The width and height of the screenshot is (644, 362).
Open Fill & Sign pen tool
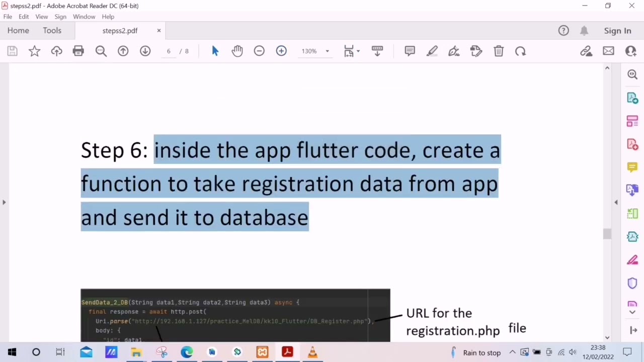coord(632,260)
